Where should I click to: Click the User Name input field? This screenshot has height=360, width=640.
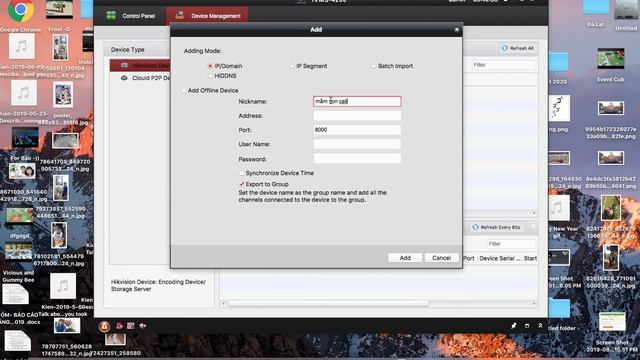[x=357, y=144]
